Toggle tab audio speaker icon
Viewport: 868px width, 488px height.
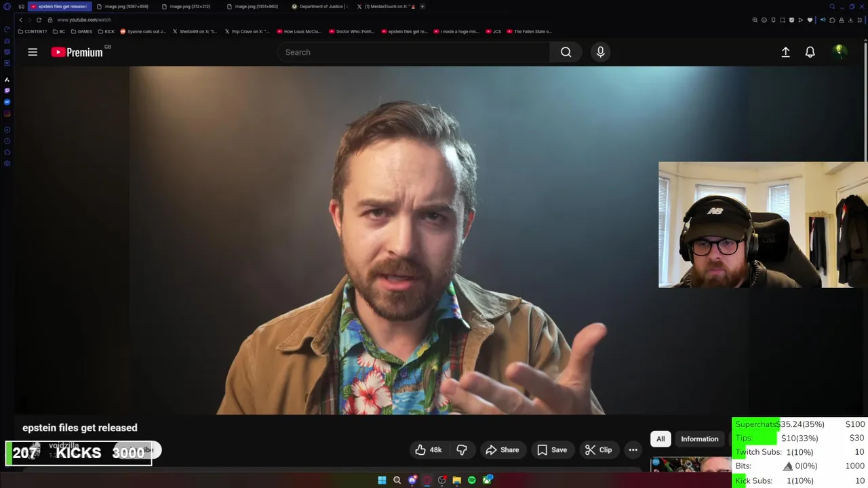[823, 20]
